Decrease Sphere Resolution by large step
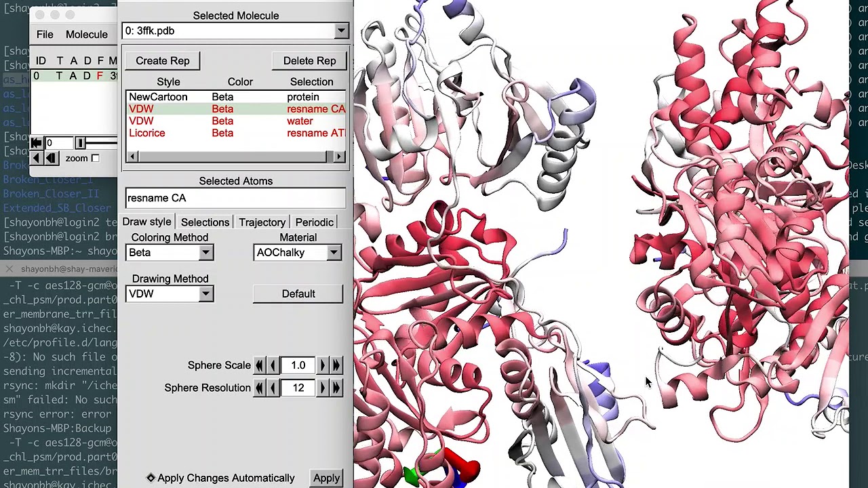The height and width of the screenshot is (488, 868). point(259,388)
